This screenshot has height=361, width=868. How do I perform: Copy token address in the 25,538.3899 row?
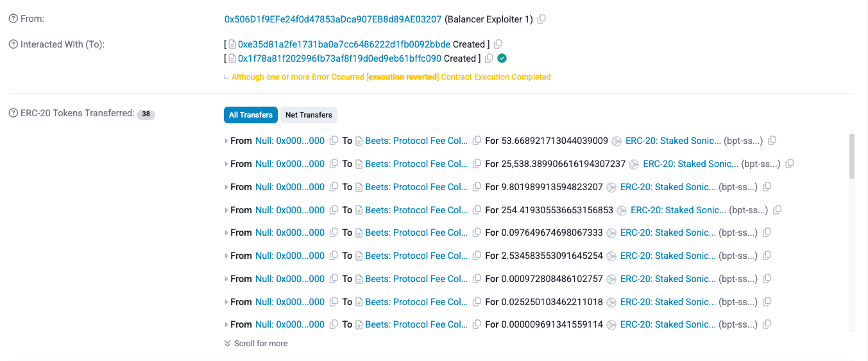pos(790,164)
